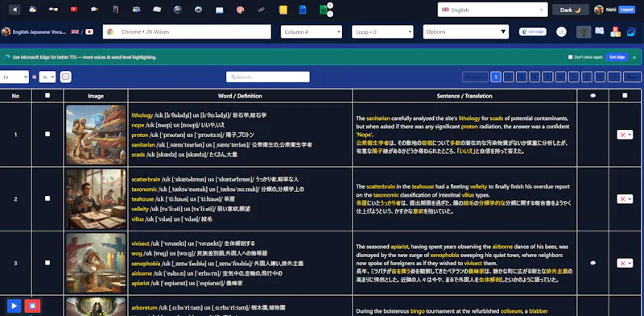Open the blue document icon
The width and height of the screenshot is (644, 316).
pyautogui.click(x=303, y=10)
